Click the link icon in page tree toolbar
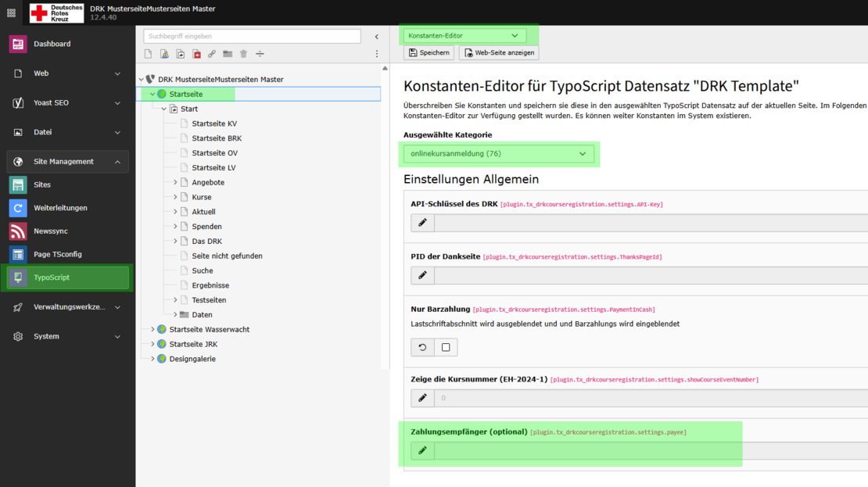 (x=212, y=54)
